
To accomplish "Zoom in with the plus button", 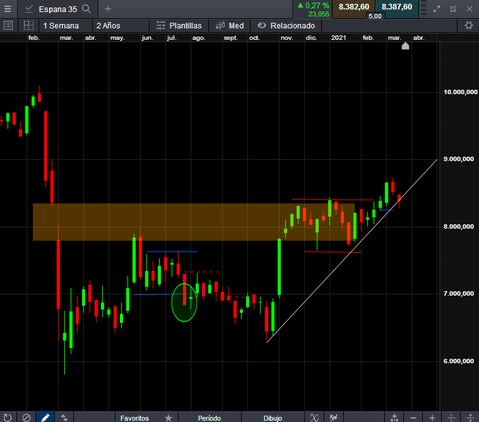I will tap(432, 417).
